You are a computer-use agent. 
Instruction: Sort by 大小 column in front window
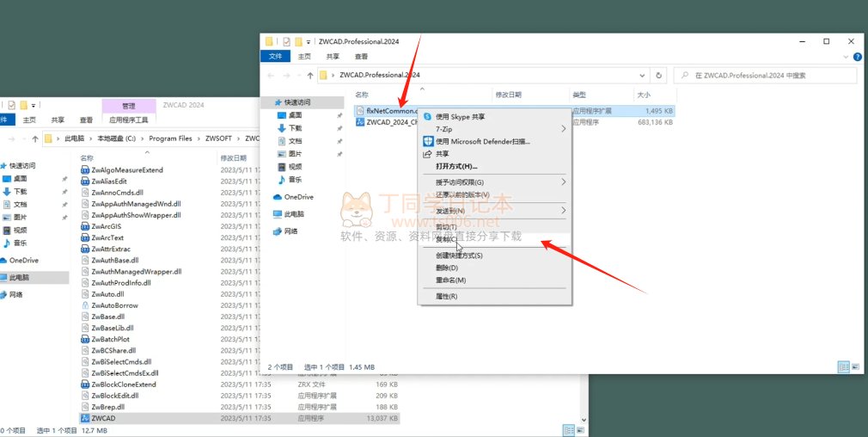click(x=644, y=95)
